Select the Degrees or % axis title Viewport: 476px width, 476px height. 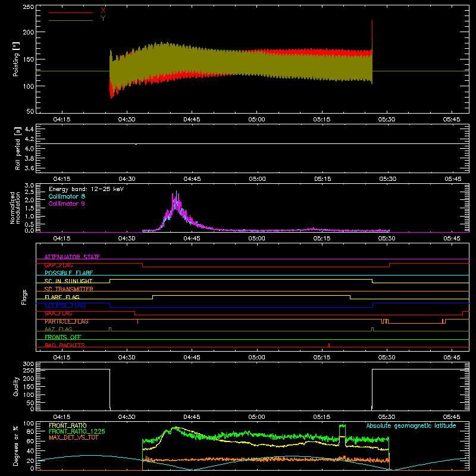point(16,446)
